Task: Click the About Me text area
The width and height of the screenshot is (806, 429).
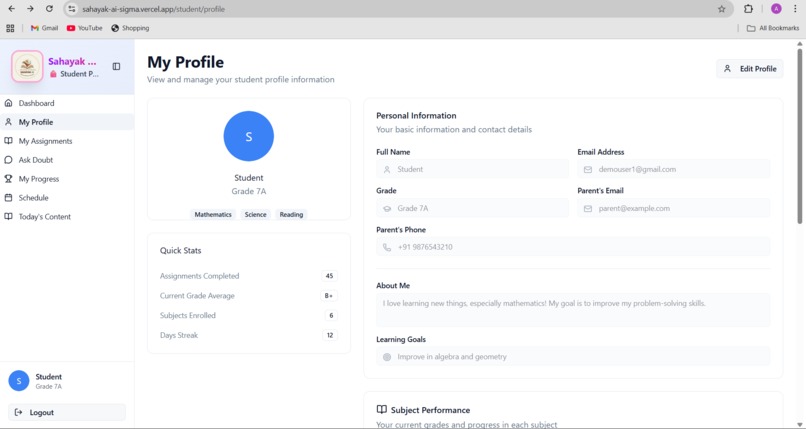Action: (x=573, y=310)
